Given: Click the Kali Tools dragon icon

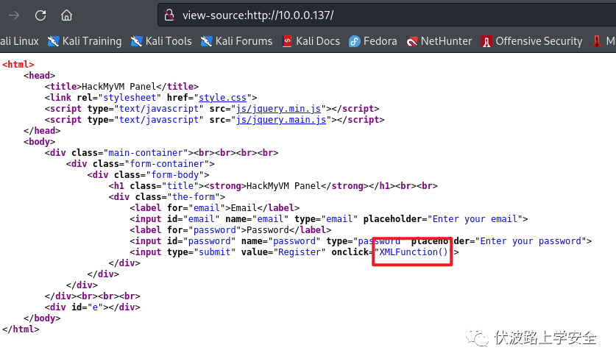Looking at the screenshot, I should pos(136,41).
